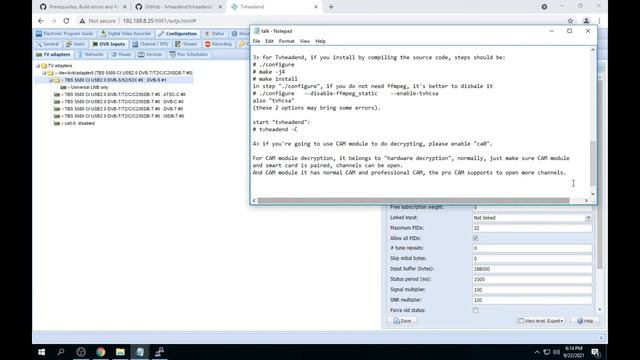Bookmark this page with the star icon
Screen dimensions: 640x360
pyautogui.click(x=570, y=21)
